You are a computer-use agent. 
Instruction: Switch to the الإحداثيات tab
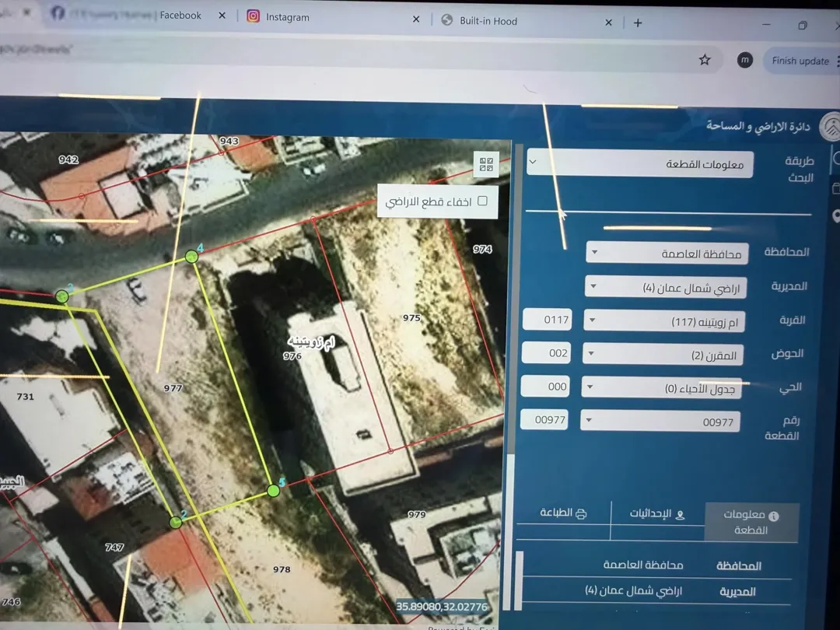coord(657,514)
